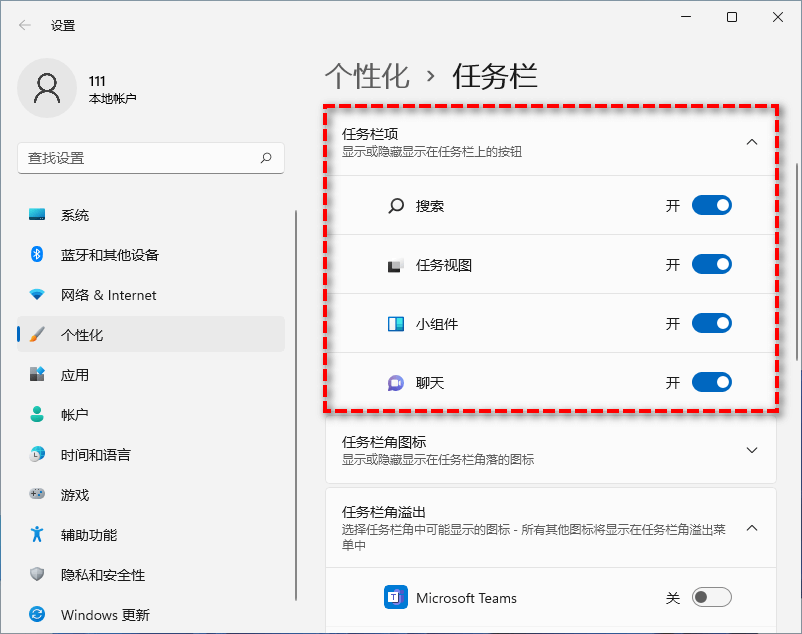Go back to 个性化 via breadcrumb
The width and height of the screenshot is (802, 634).
[367, 77]
